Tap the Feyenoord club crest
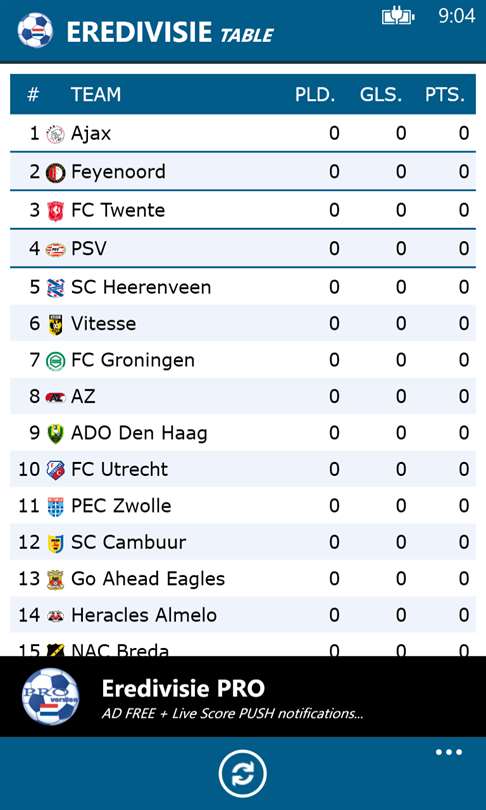Image resolution: width=486 pixels, height=810 pixels. [x=55, y=173]
